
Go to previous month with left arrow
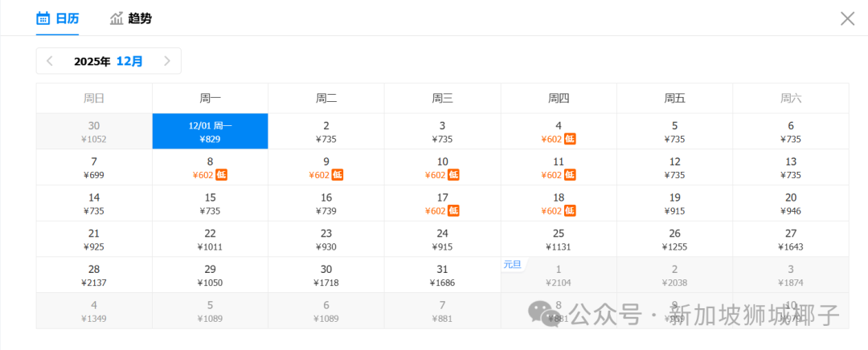50,61
